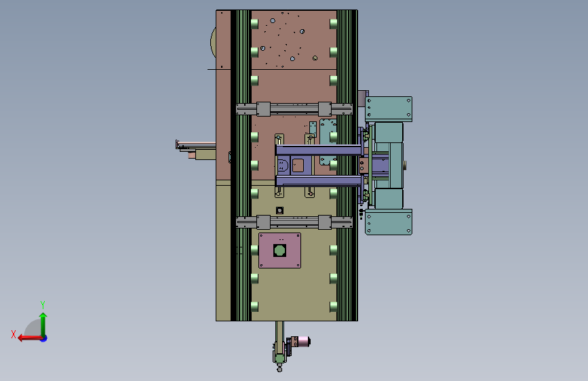588x381 pixels.
Task: Select the small black square fitting above the lower rail
Action: (x=279, y=210)
